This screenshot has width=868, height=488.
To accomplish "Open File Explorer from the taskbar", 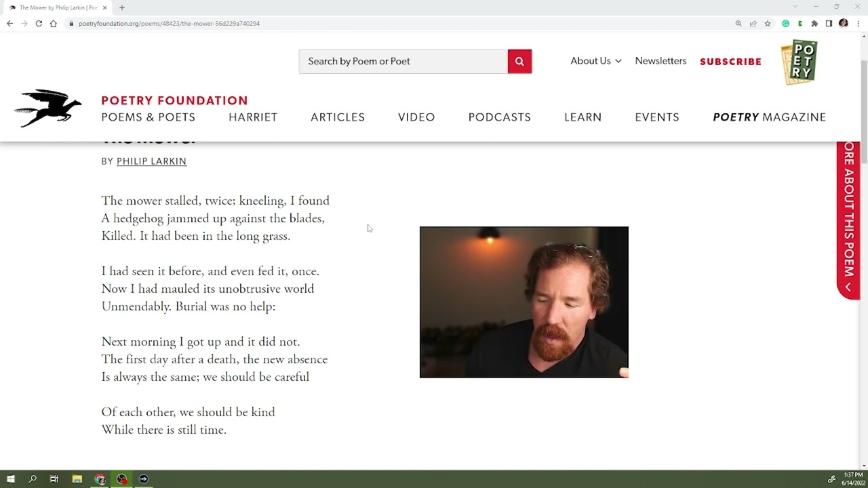I will (77, 479).
